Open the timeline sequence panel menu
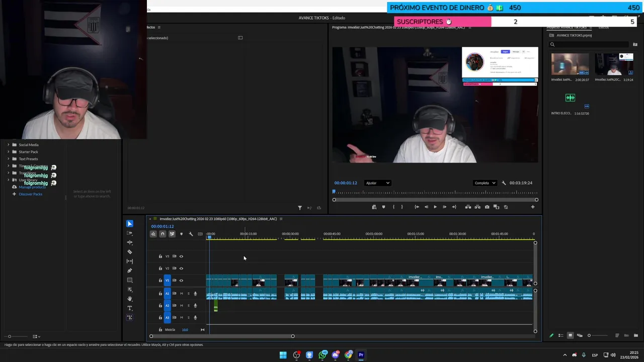The image size is (644, 362). [x=281, y=219]
